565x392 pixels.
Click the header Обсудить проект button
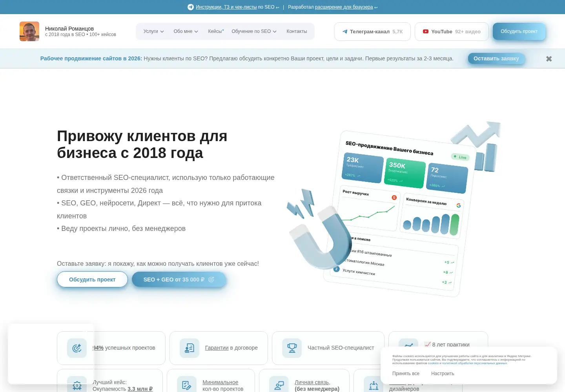pyautogui.click(x=519, y=31)
